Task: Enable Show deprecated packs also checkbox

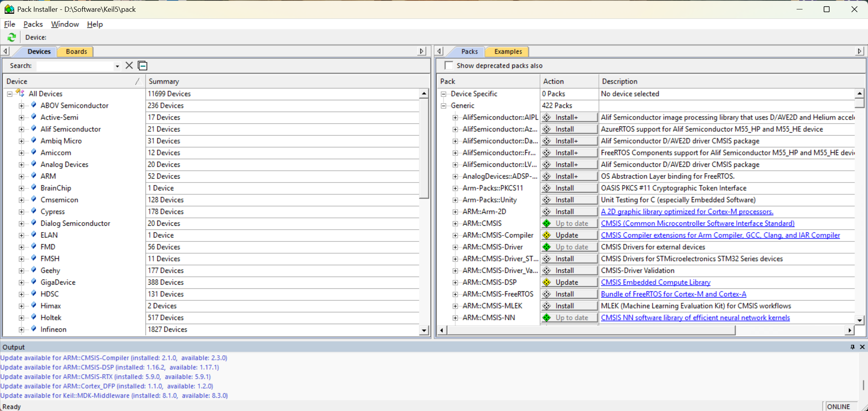Action: point(449,66)
